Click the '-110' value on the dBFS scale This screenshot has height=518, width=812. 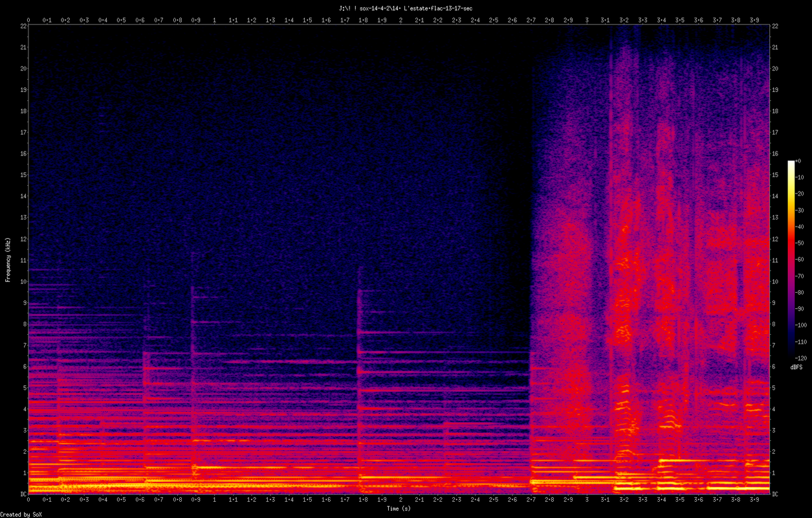point(801,341)
